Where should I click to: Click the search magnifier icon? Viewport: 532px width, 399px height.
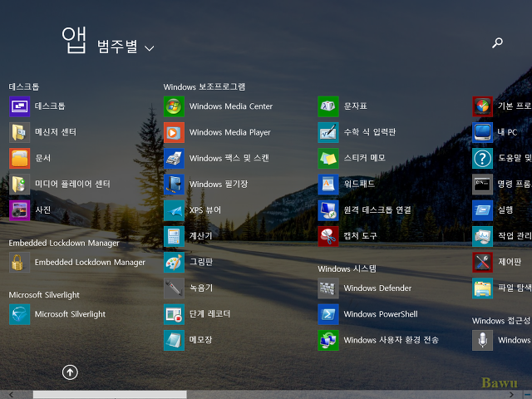497,42
